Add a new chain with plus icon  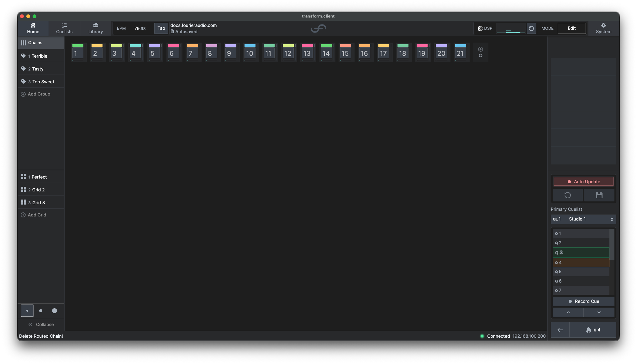click(x=481, y=49)
